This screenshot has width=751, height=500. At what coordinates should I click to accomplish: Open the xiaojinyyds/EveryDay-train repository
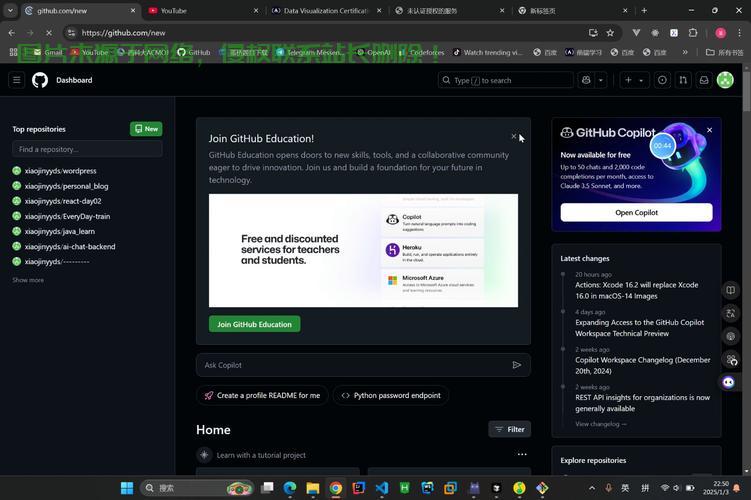[x=68, y=216]
